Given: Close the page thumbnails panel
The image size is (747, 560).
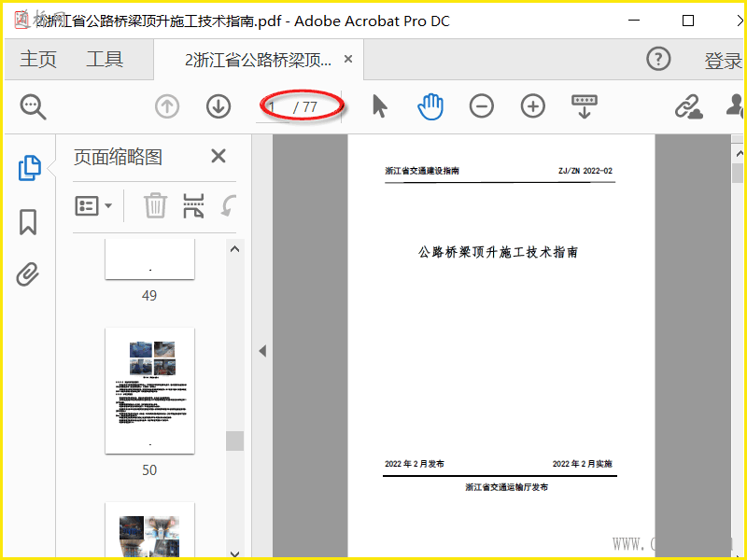Looking at the screenshot, I should click(x=218, y=156).
